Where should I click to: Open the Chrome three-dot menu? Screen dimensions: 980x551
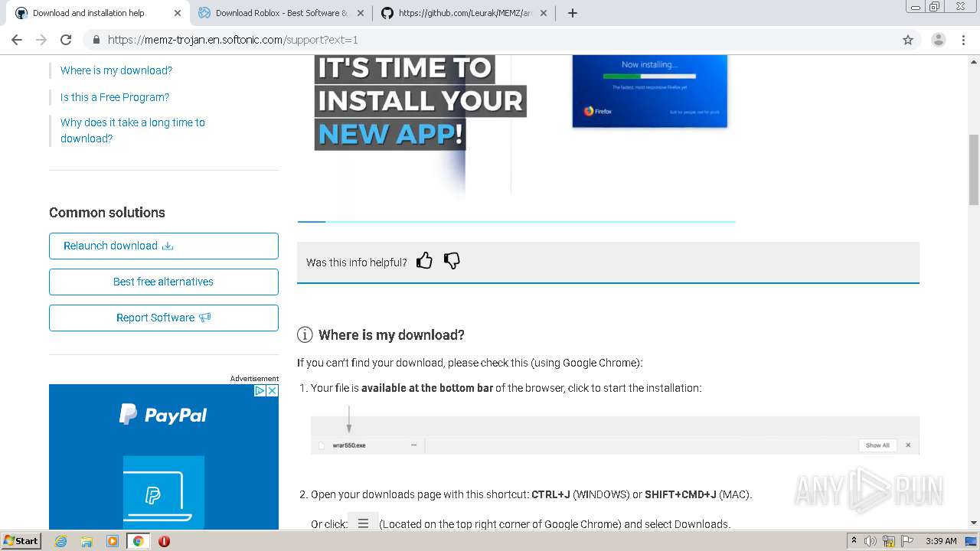coord(964,40)
